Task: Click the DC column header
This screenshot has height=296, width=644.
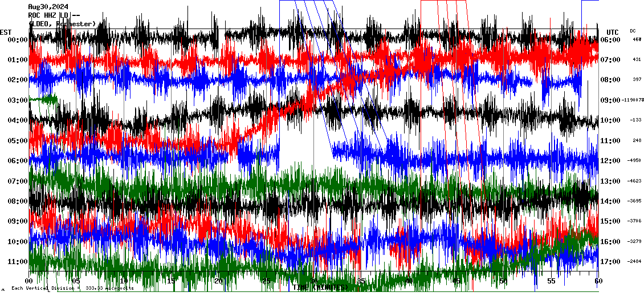Action: coord(633,31)
